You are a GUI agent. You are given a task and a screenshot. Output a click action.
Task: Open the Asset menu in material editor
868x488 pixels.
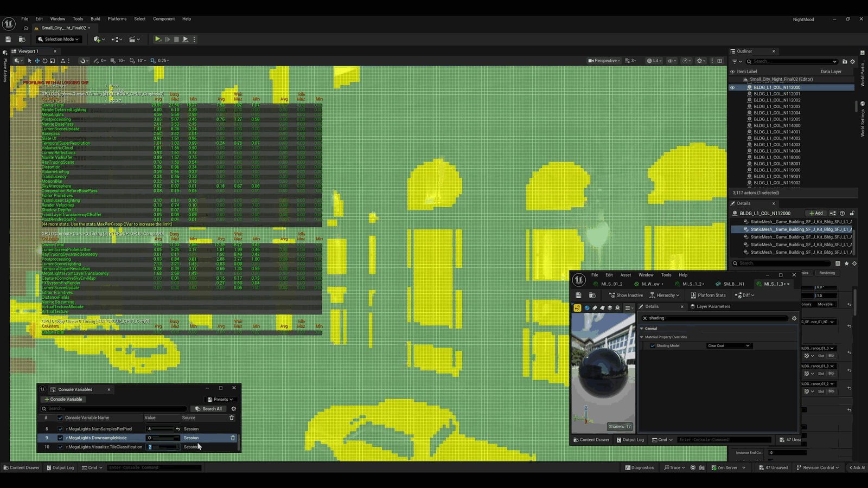(x=626, y=275)
